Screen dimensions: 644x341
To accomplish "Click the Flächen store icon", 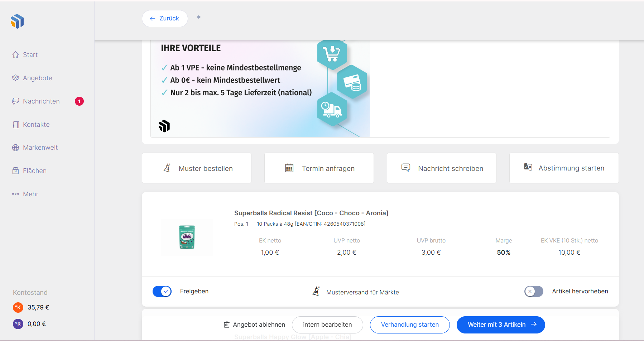I will tap(15, 171).
